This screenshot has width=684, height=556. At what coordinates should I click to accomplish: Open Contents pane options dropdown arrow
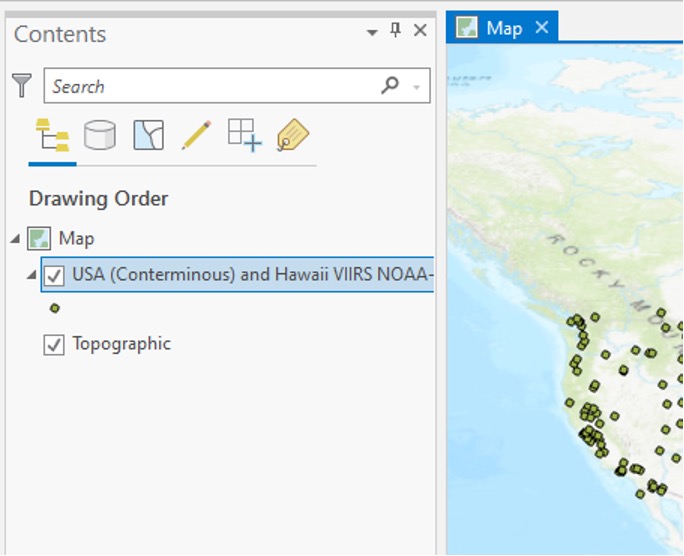click(x=372, y=32)
